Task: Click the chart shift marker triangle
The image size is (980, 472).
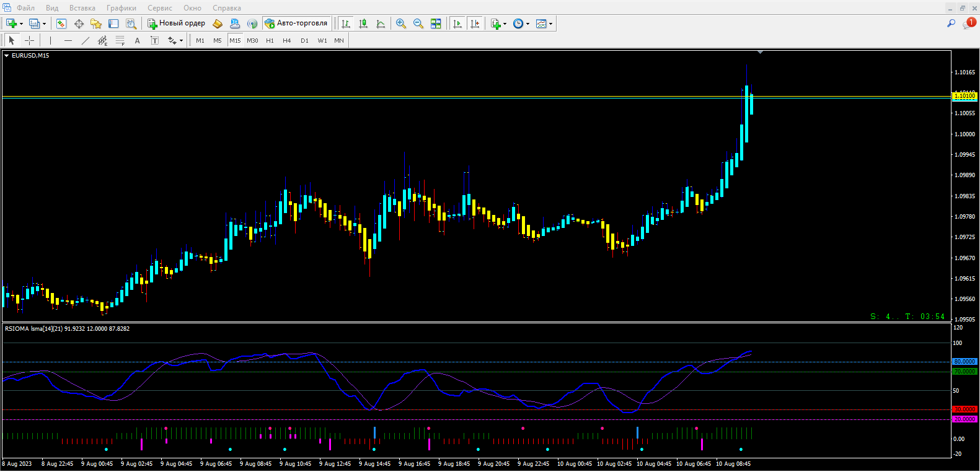Action: [x=760, y=53]
